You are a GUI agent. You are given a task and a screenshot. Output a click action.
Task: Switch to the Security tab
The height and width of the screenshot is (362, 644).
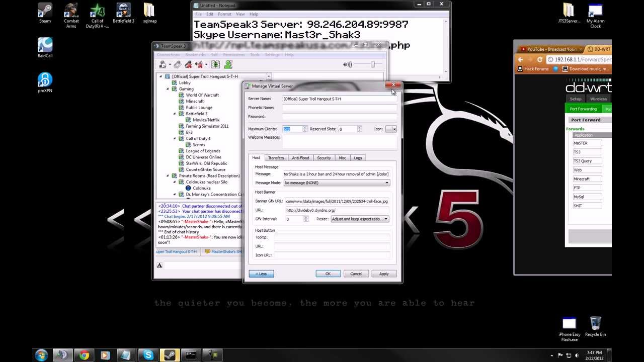(324, 158)
